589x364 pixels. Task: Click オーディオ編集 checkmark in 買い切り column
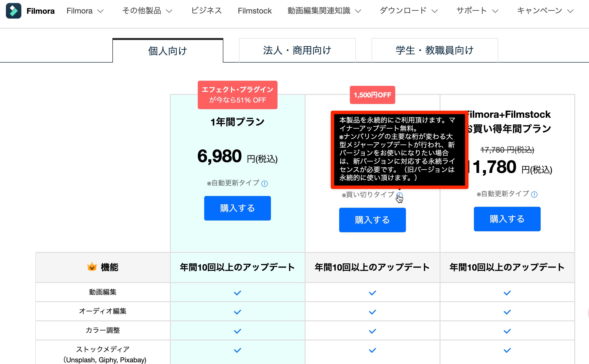tap(372, 312)
